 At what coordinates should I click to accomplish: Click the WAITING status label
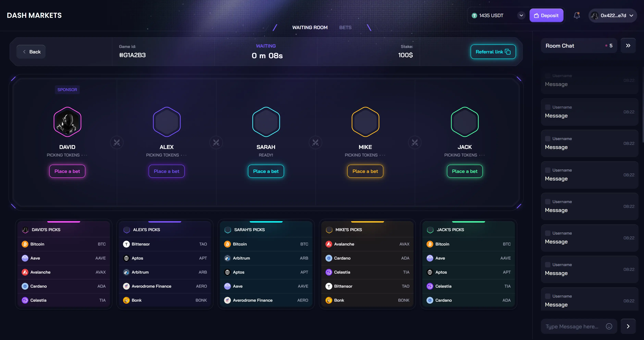266,46
